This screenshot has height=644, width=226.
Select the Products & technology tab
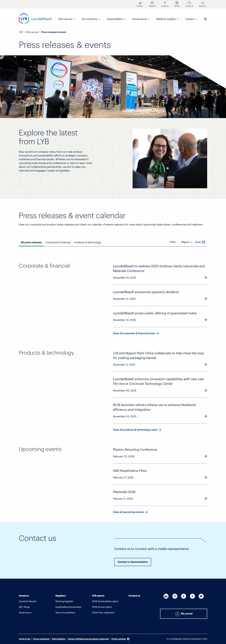88,243
